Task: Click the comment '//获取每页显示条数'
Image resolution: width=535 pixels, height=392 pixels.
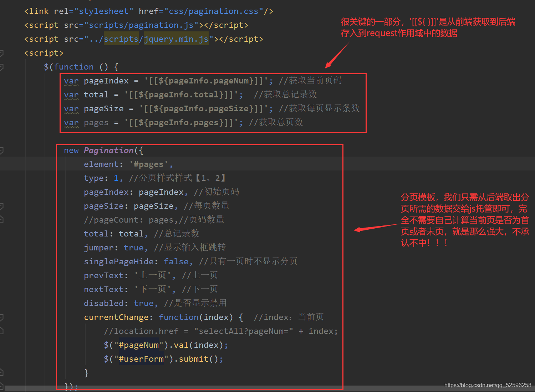Action: 319,109
